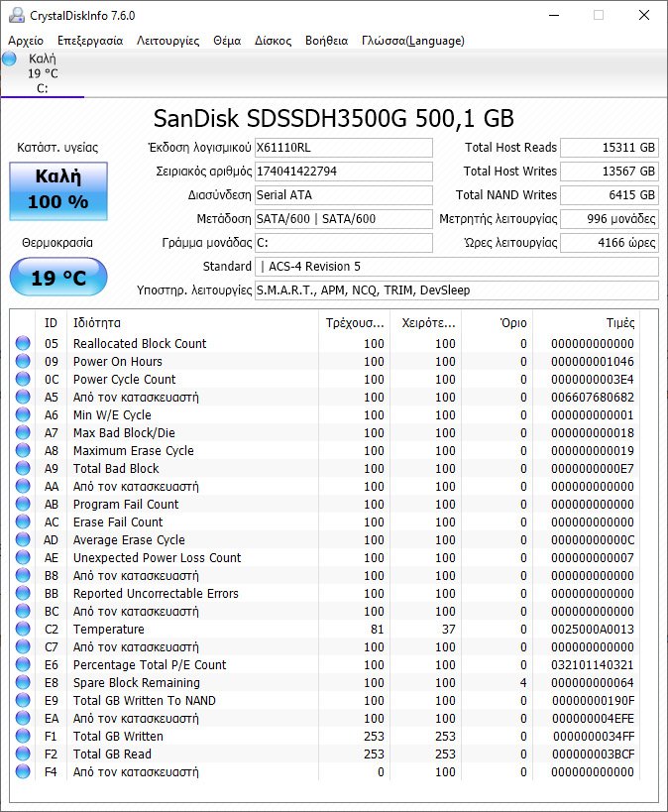Open the Αρχείο menu
Screen dimensions: 668x812
point(26,41)
